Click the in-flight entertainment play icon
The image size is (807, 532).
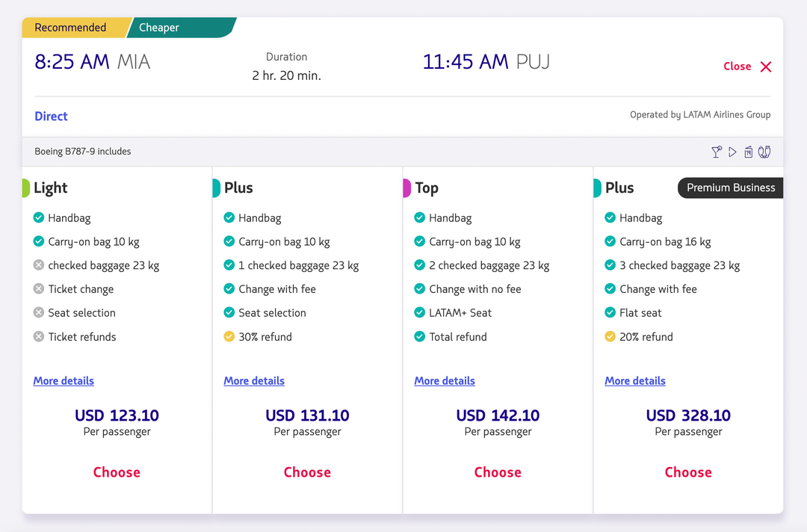[732, 152]
